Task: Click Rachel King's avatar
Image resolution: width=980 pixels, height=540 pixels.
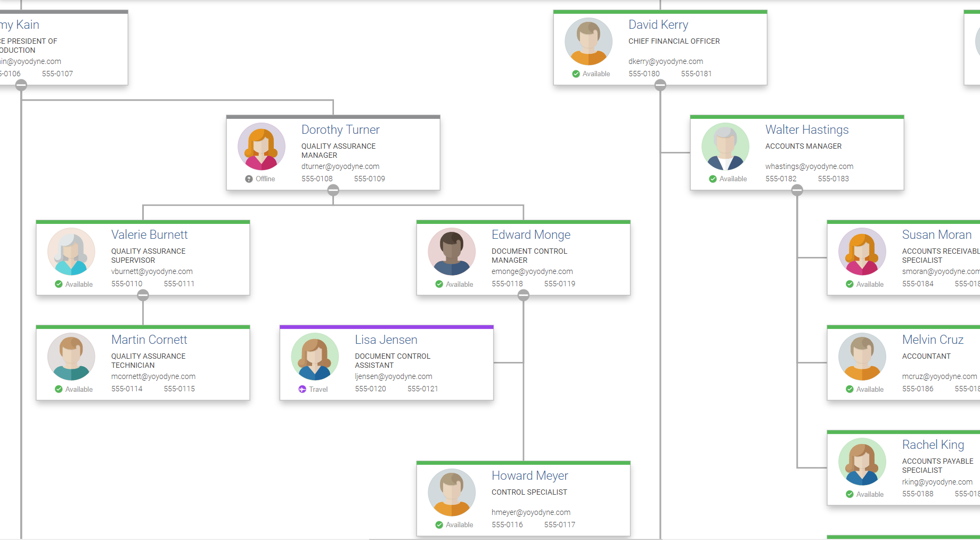Action: pyautogui.click(x=862, y=462)
